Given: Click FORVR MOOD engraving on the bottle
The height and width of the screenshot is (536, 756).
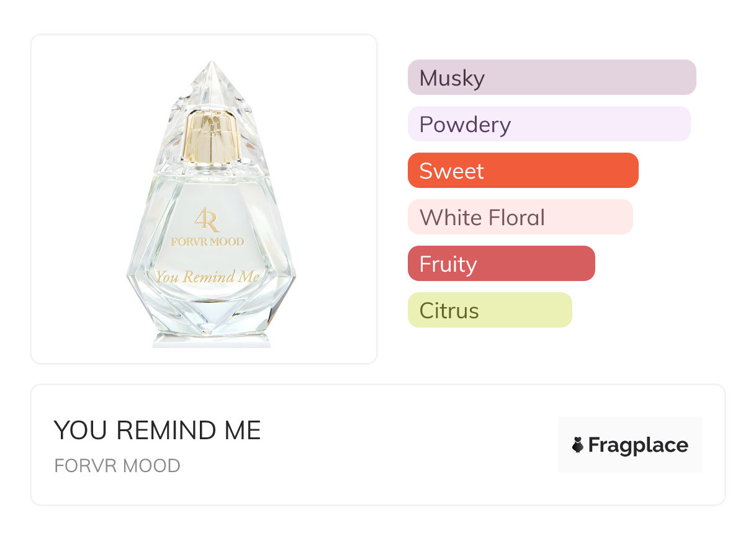Looking at the screenshot, I should [x=207, y=242].
